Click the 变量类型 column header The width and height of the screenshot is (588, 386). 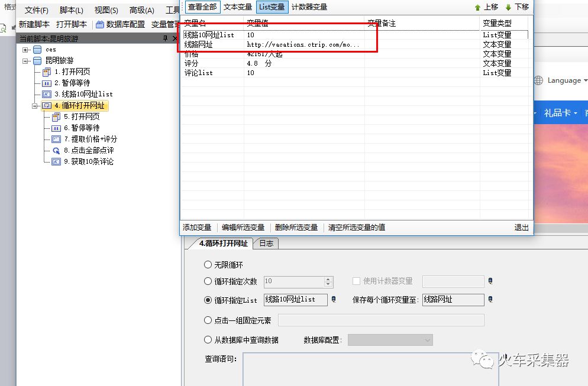(504, 23)
